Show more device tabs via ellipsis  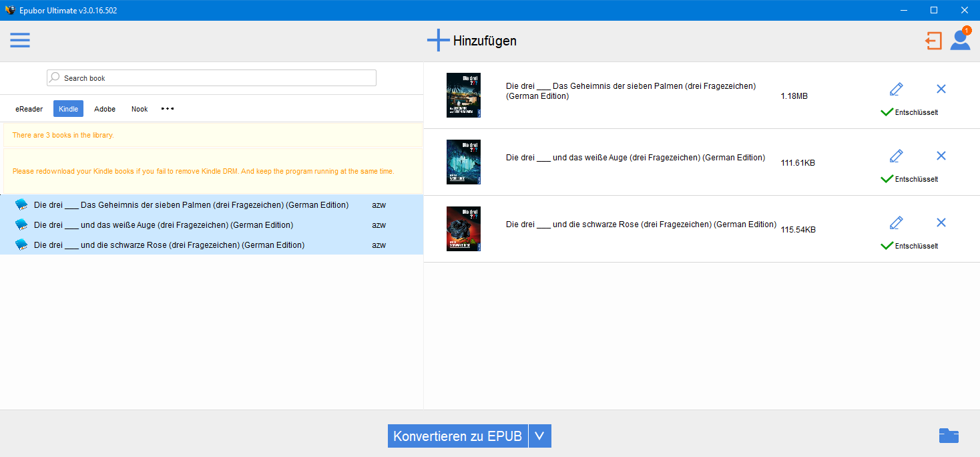click(168, 109)
